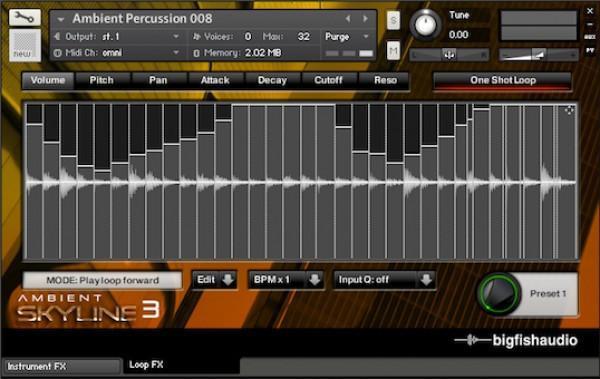Show the Reso tab
The height and width of the screenshot is (379, 600).
[x=385, y=80]
